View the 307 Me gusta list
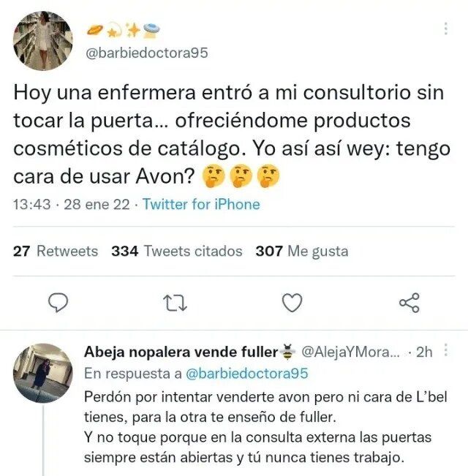468x476 pixels. point(302,251)
